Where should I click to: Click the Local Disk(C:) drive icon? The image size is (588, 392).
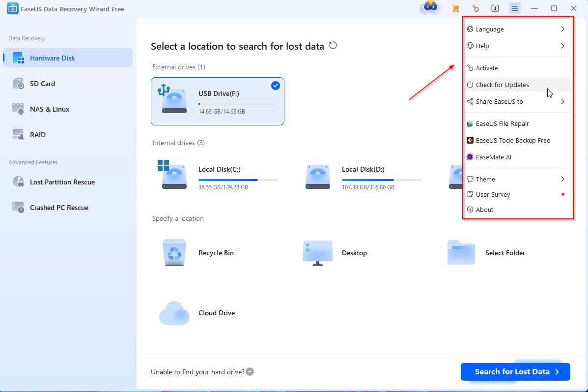[173, 175]
